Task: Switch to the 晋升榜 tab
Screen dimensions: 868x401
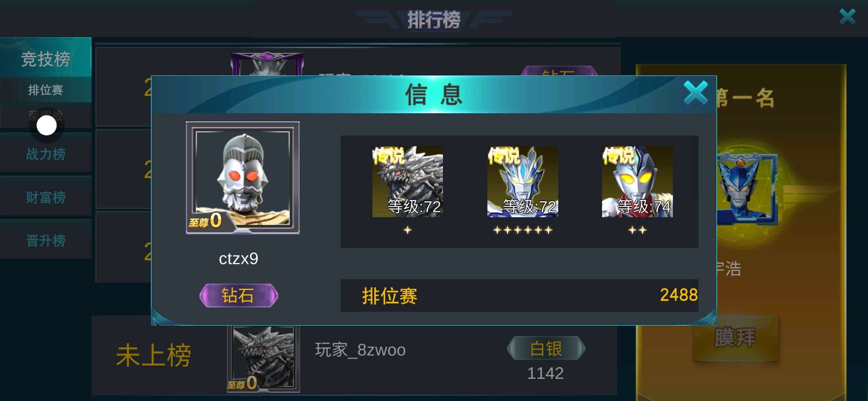Action: (x=46, y=241)
